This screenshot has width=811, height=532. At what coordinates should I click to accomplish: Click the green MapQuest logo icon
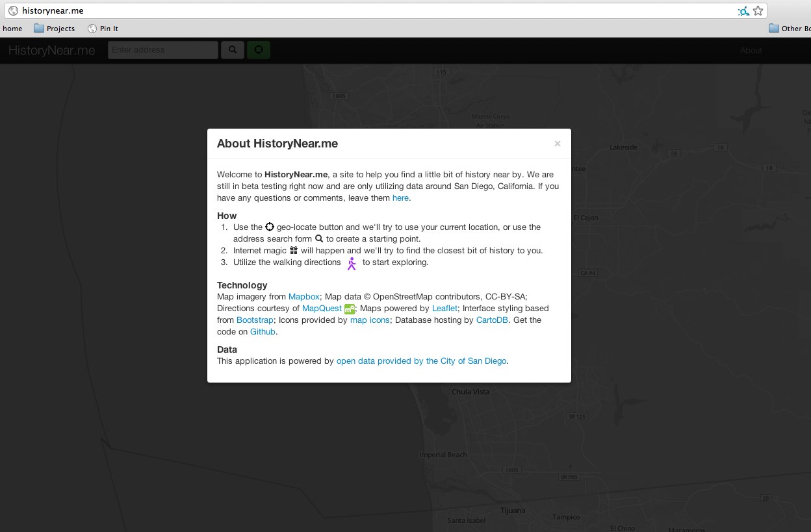(x=350, y=309)
